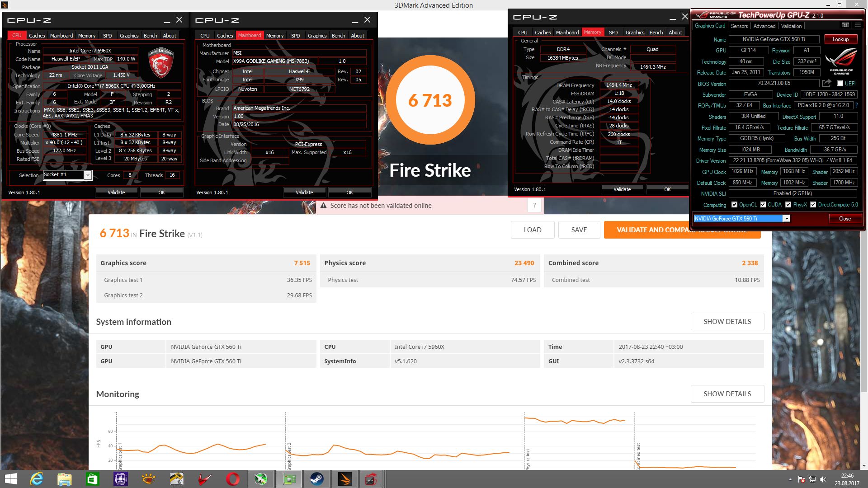Click the taskbar clock showing 22:46
The image size is (868, 488).
point(847,479)
